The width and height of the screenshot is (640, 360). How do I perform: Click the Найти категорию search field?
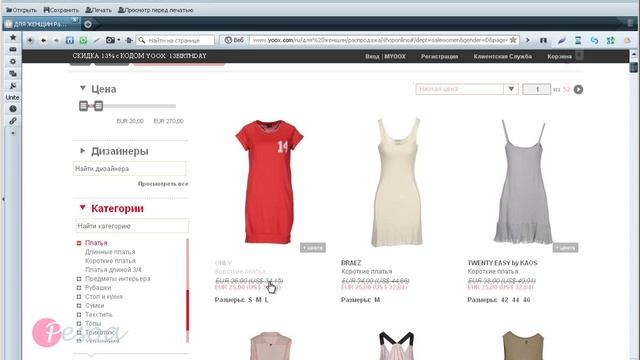pyautogui.click(x=132, y=226)
